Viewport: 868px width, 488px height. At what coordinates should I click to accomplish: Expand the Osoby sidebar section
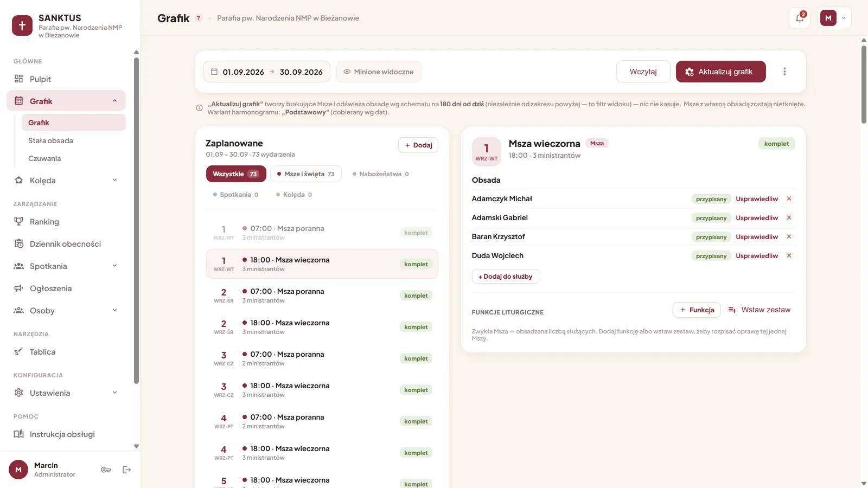[x=114, y=310]
